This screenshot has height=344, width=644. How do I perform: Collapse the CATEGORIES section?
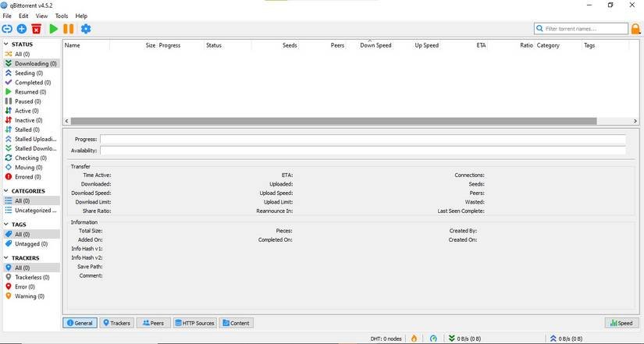point(5,191)
